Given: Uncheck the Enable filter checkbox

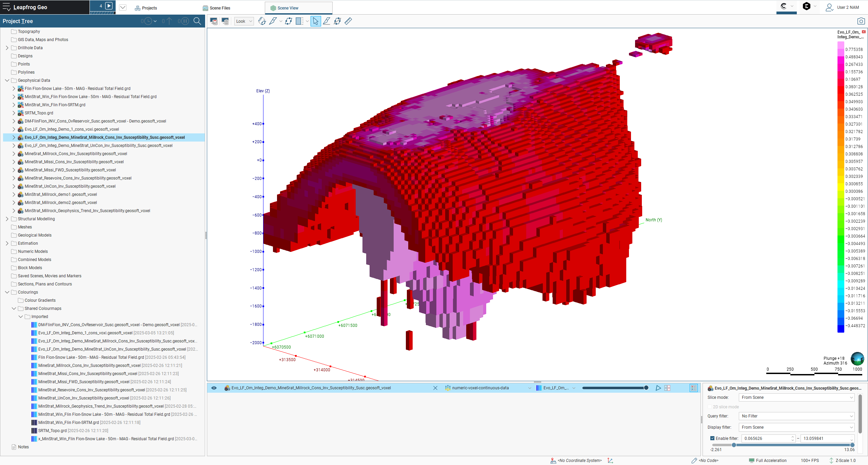Looking at the screenshot, I should (x=712, y=438).
